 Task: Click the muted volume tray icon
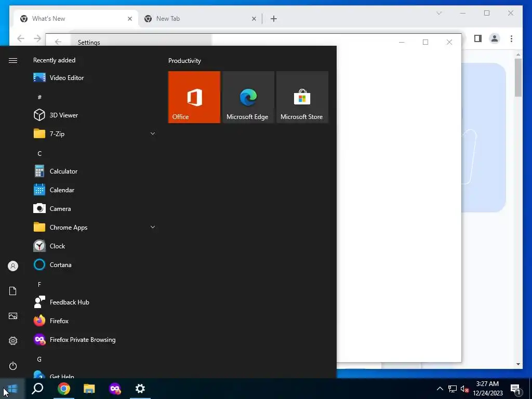464,389
